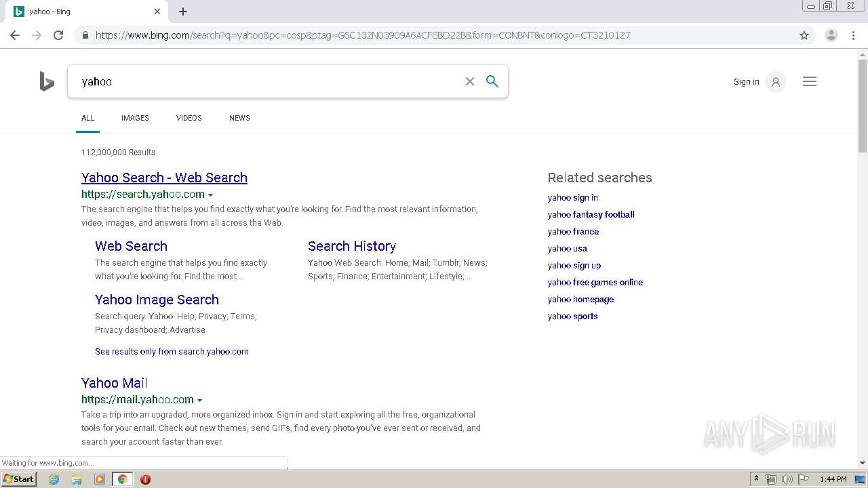The width and height of the screenshot is (868, 488).
Task: Open the Search History sublink
Action: point(352,246)
